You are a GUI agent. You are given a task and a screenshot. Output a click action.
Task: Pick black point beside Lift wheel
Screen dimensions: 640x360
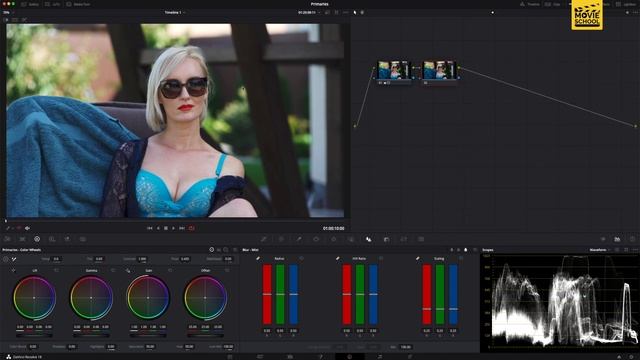(13, 270)
